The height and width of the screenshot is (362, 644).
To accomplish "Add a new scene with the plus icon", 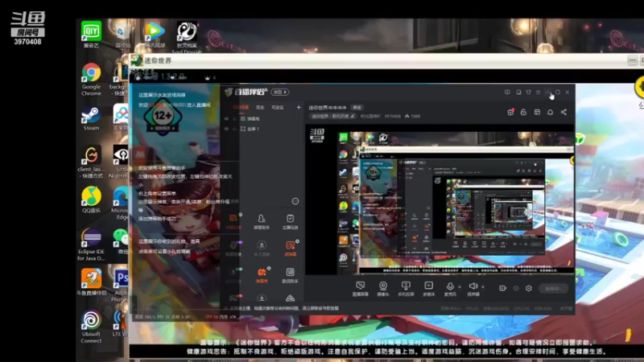I will tap(299, 108).
